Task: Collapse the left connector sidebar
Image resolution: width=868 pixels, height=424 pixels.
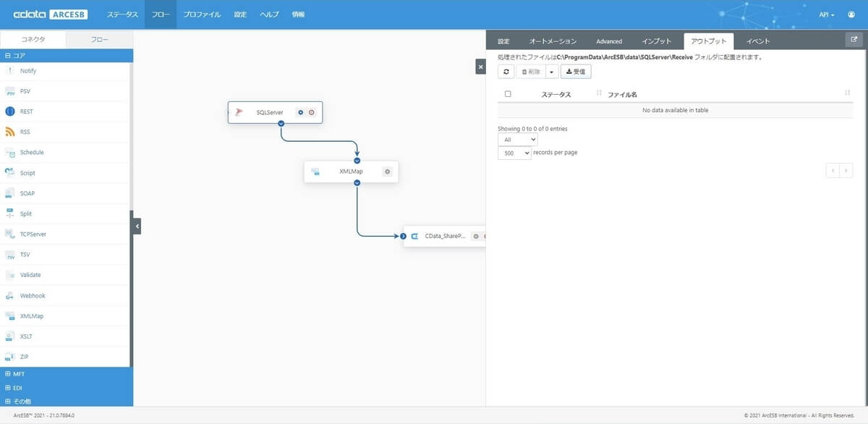Action: (137, 226)
